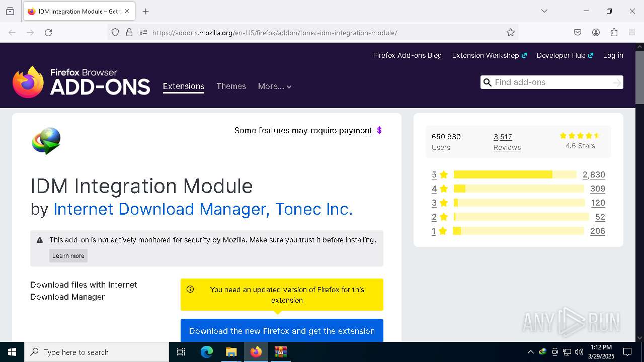The image size is (644, 362).
Task: Click the volume speaker tray icon
Action: [579, 352]
